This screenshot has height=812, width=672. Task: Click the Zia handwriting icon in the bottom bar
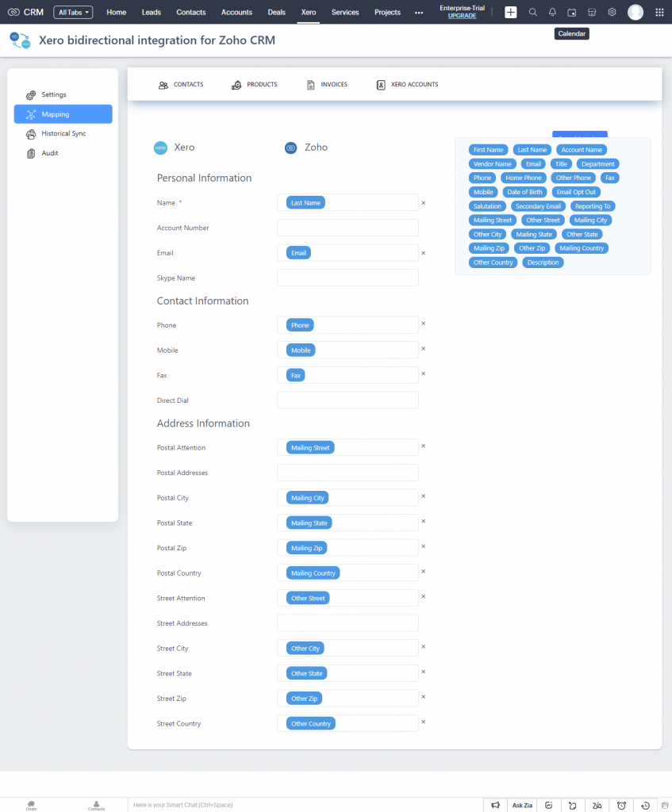[597, 806]
